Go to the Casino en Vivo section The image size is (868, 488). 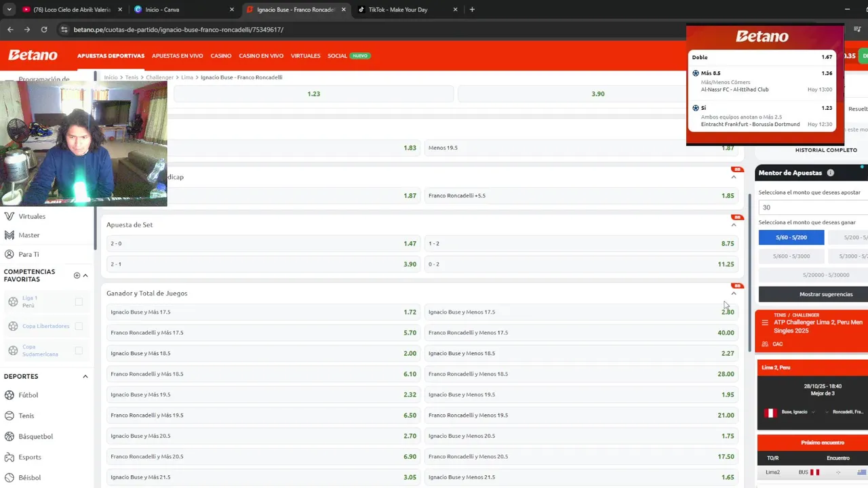click(261, 56)
